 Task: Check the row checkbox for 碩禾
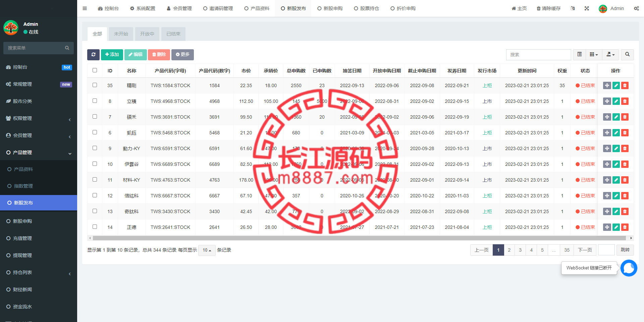pyautogui.click(x=95, y=117)
